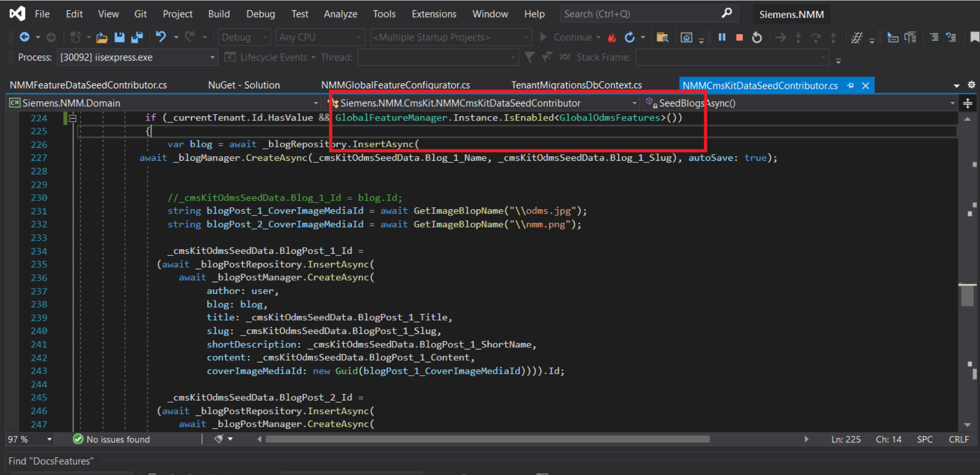Pause debugging with Break All button

722,37
